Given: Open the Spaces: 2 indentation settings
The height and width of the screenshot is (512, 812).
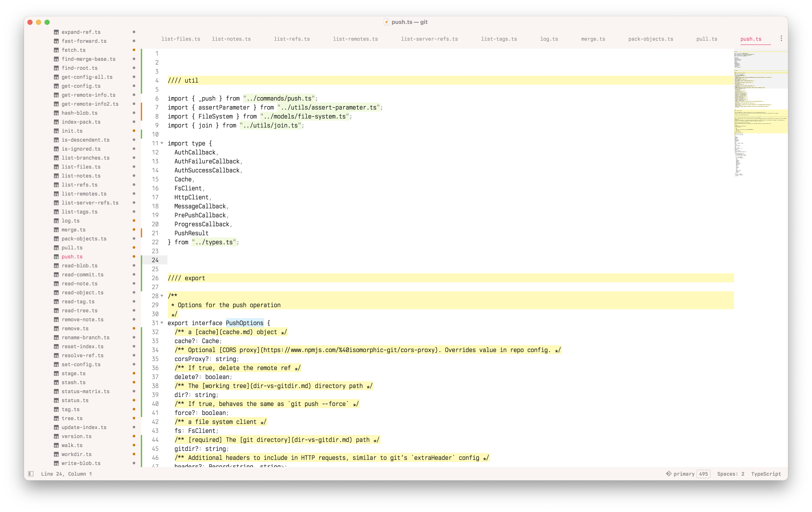Looking at the screenshot, I should [730, 474].
